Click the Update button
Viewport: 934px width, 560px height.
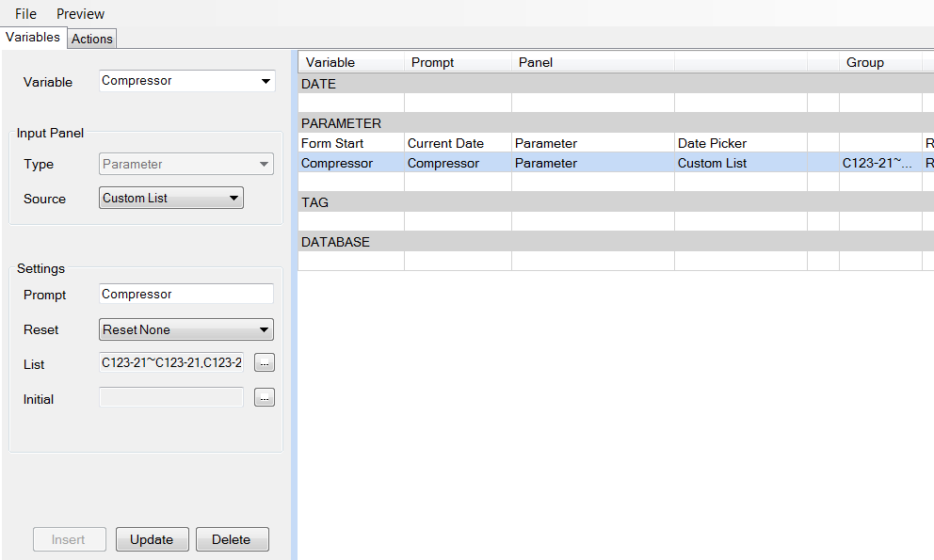tap(152, 539)
